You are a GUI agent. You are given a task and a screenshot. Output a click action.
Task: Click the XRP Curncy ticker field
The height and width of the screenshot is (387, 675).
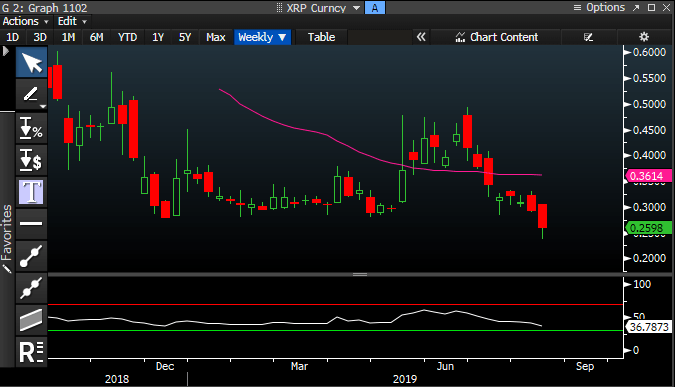(316, 8)
